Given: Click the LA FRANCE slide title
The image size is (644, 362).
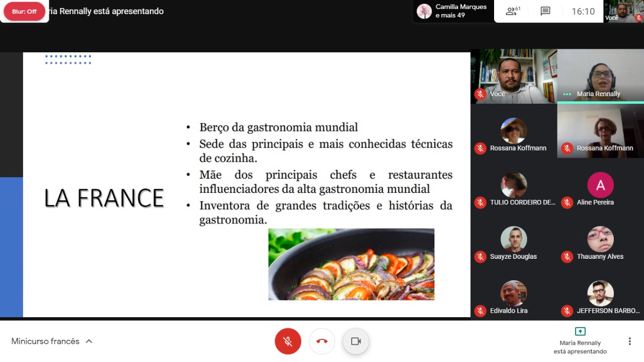Looking at the screenshot, I should 104,198.
